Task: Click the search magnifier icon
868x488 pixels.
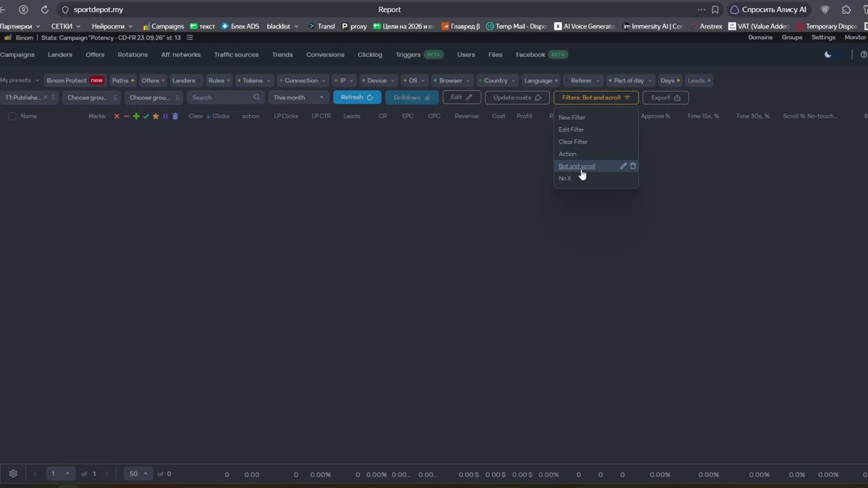Action: click(x=256, y=98)
